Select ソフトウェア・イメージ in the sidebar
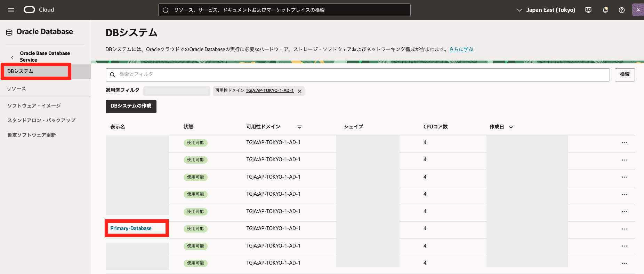 click(34, 106)
